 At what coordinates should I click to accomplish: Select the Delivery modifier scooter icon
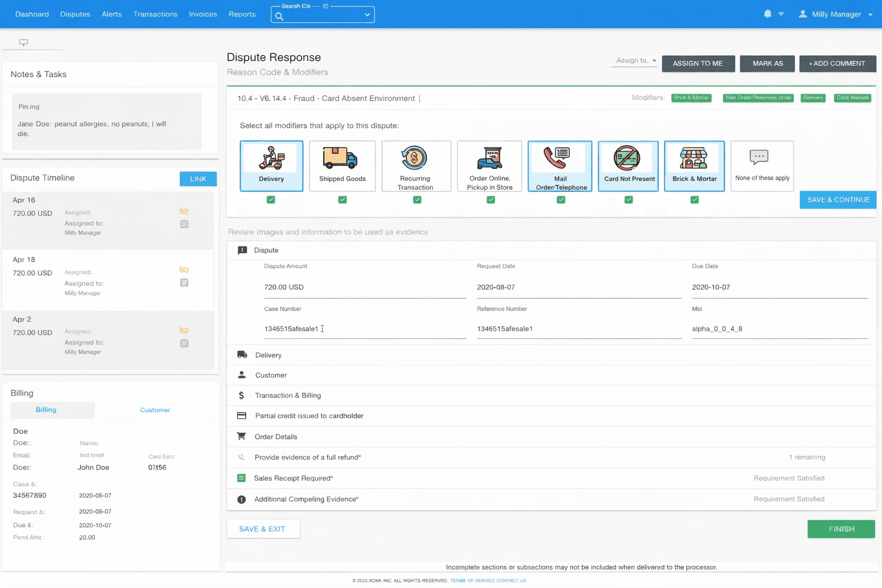[272, 158]
